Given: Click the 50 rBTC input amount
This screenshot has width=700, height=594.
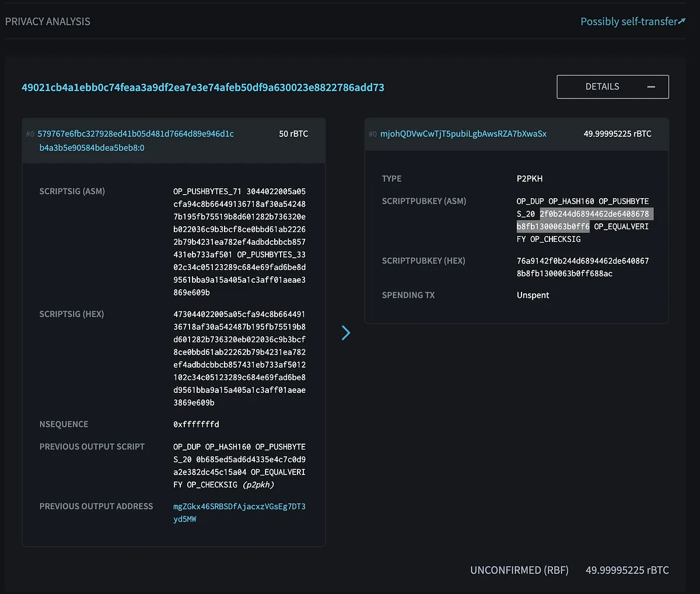Looking at the screenshot, I should (293, 134).
